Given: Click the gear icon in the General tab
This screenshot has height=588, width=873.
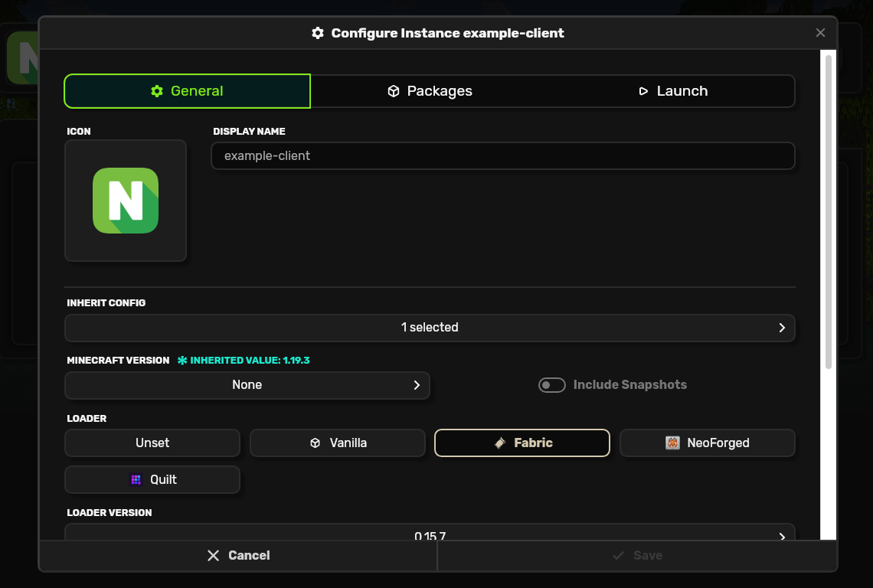Looking at the screenshot, I should click(x=157, y=91).
